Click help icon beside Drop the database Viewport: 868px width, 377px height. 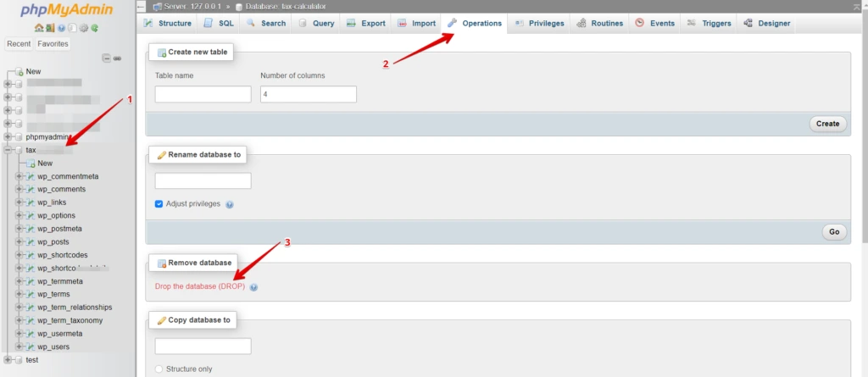(253, 287)
